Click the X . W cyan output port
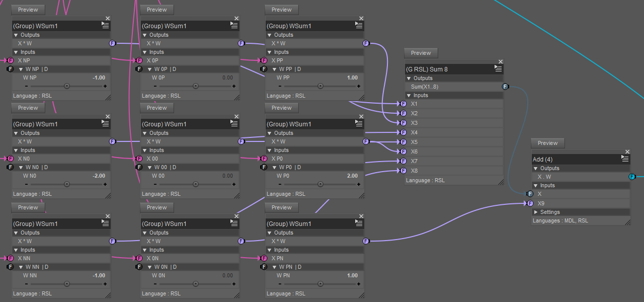Viewport: 644px width, 302px height. tap(632, 177)
